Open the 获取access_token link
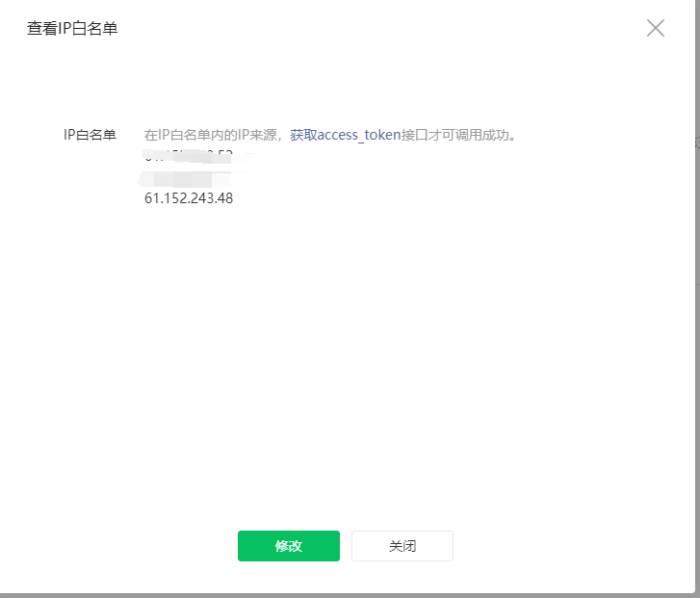The width and height of the screenshot is (700, 598). 345,135
